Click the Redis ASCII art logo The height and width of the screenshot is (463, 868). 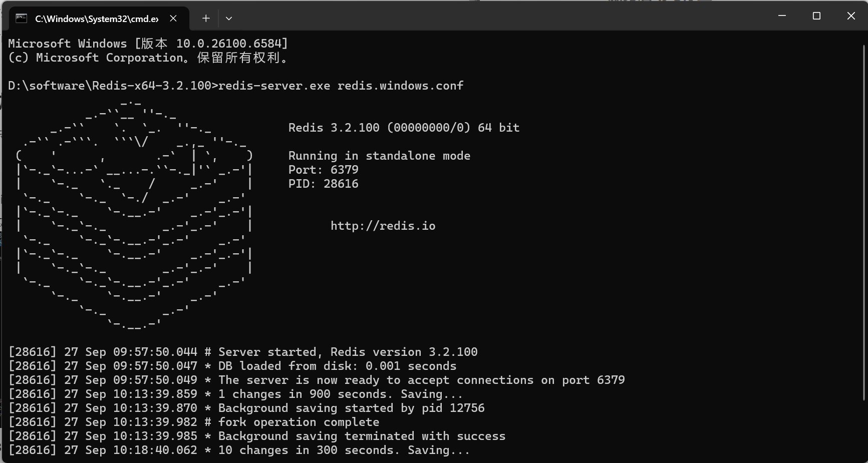134,215
